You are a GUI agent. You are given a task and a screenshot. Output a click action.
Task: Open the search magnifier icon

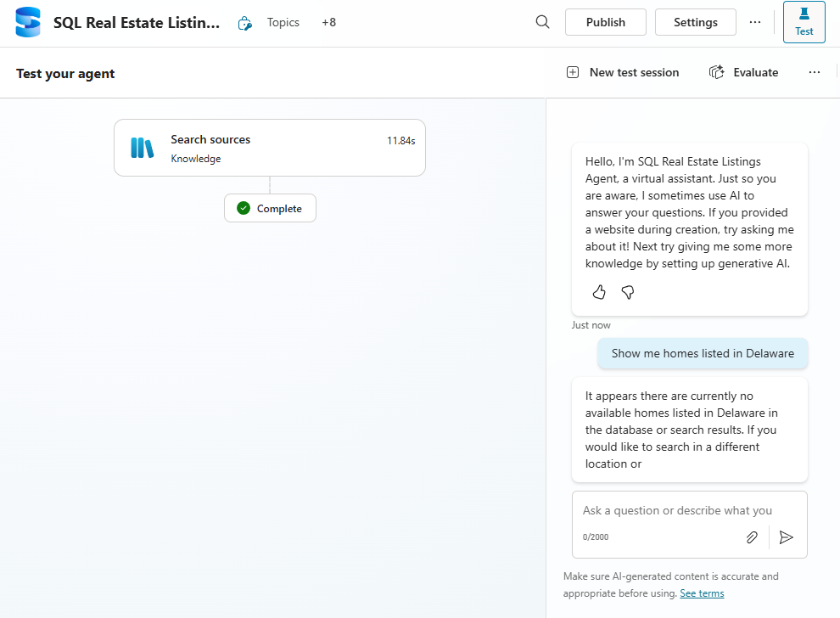(543, 22)
